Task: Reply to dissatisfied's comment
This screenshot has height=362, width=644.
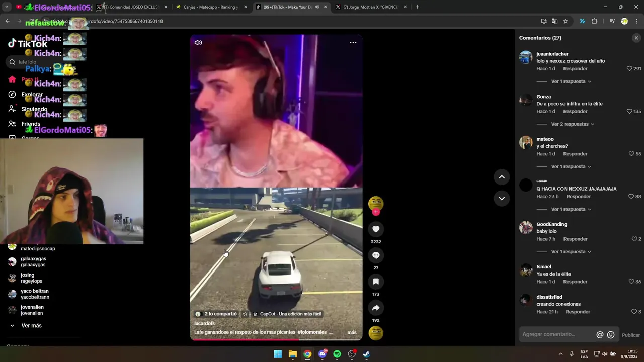Action: click(578, 312)
